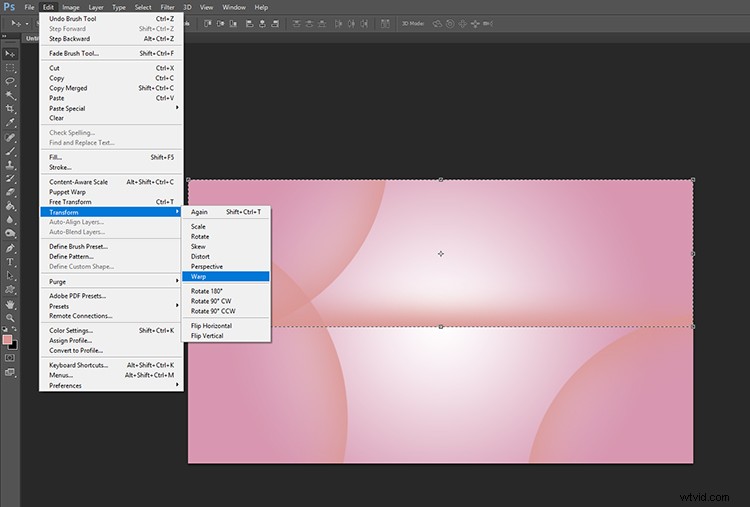Choose Puppet Warp in Edit menu
The image size is (750, 507).
(111, 192)
